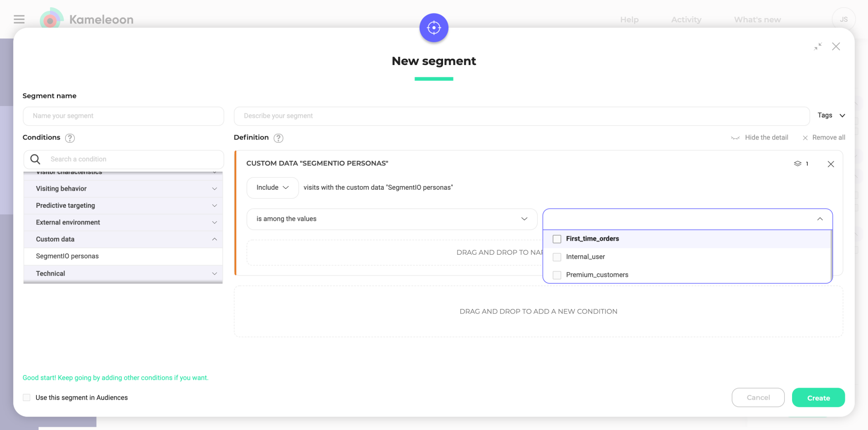Expand the Visiting behavior category
Image resolution: width=868 pixels, height=430 pixels.
click(123, 189)
